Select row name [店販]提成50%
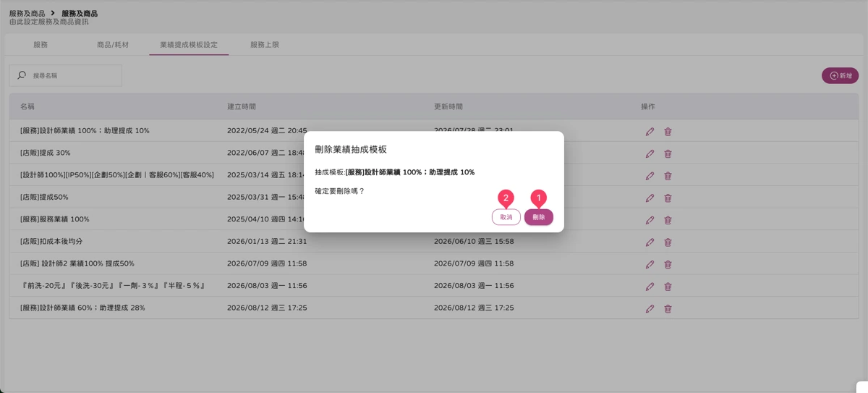Screen dimensions: 868x393 44,198
